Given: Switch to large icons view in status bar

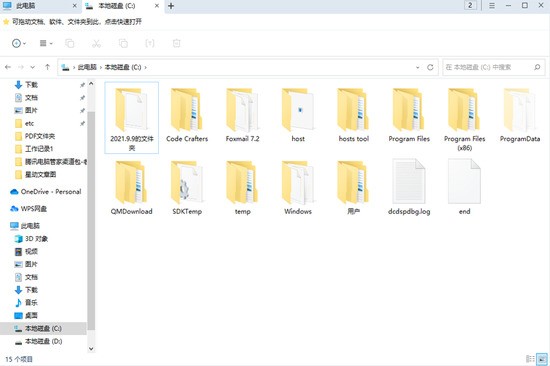Looking at the screenshot, I should pos(542,359).
